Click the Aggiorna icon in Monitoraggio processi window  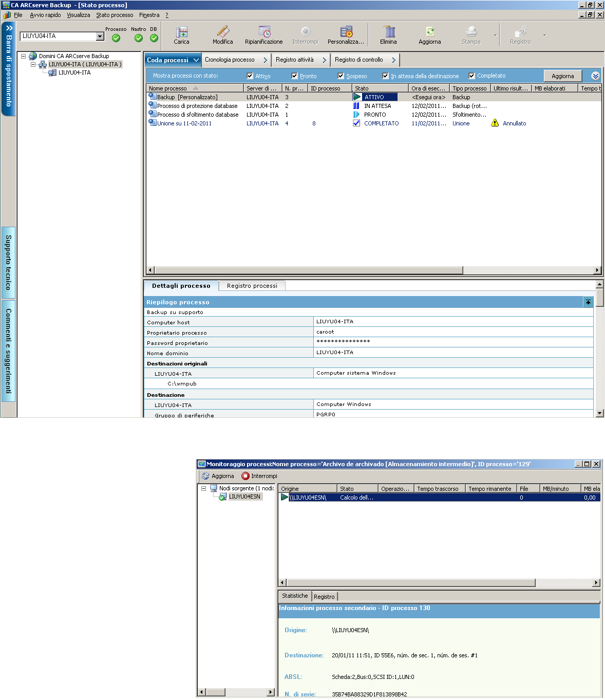(x=205, y=476)
